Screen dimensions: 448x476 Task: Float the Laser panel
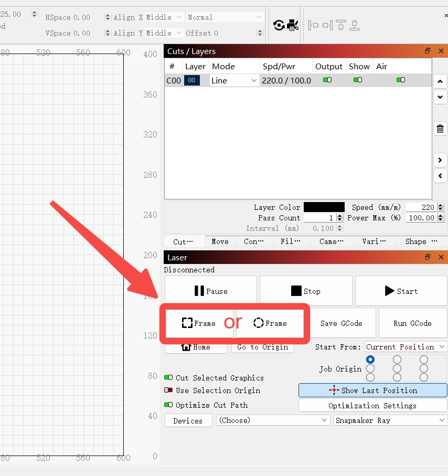tap(428, 257)
